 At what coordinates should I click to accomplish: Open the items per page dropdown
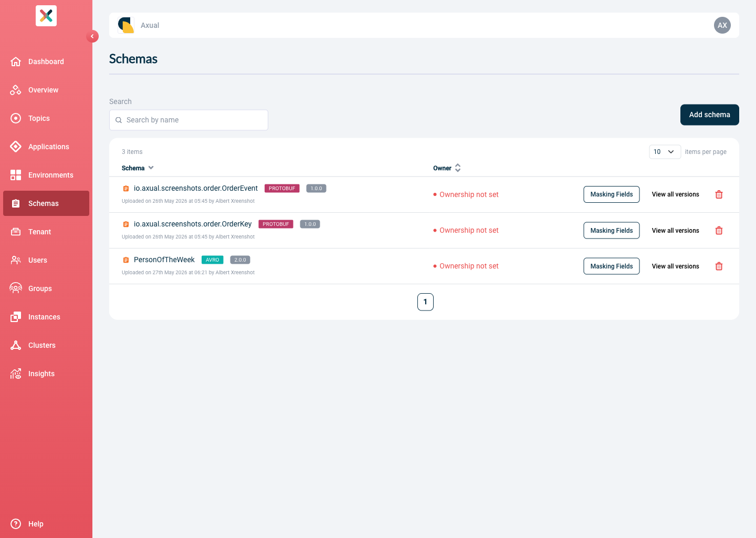(x=665, y=152)
